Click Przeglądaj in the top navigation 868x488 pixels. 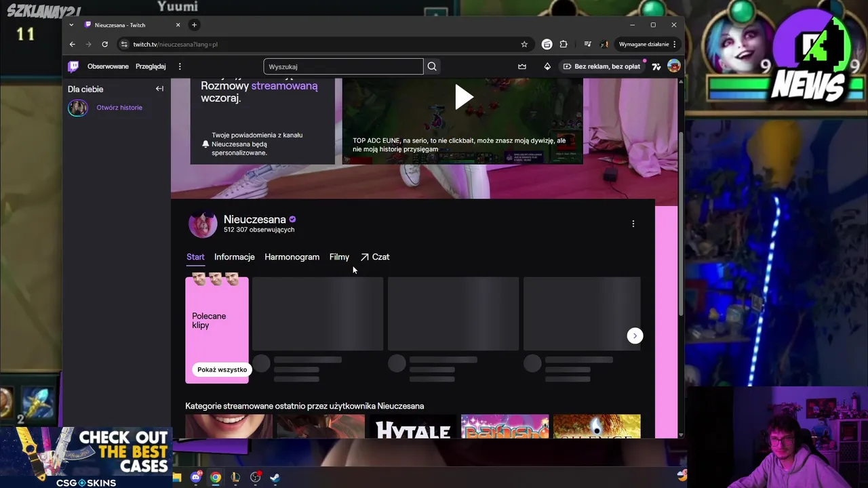[151, 66]
